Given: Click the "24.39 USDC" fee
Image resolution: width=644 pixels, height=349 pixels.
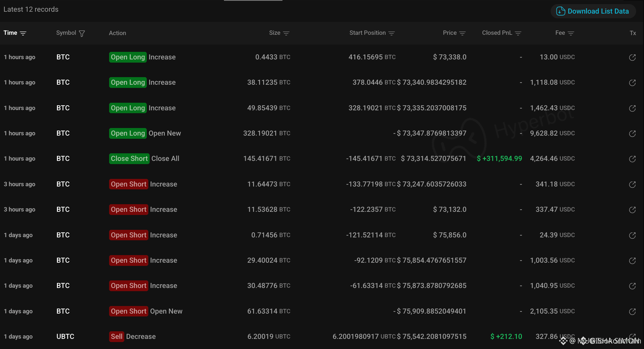Looking at the screenshot, I should (557, 235).
